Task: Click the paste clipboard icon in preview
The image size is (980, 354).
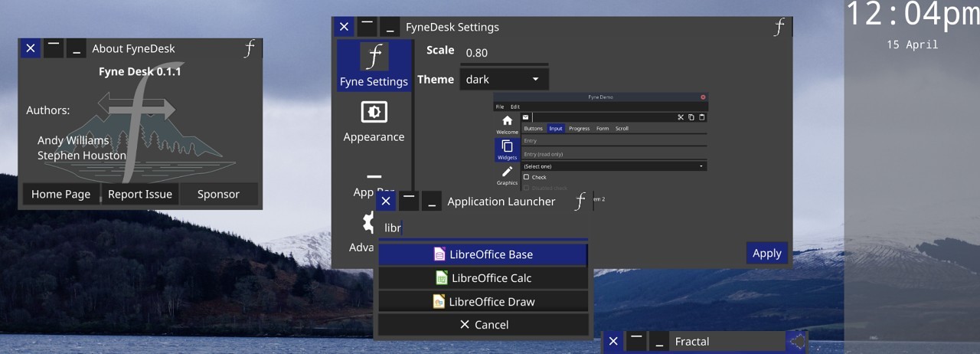Action: [x=701, y=117]
